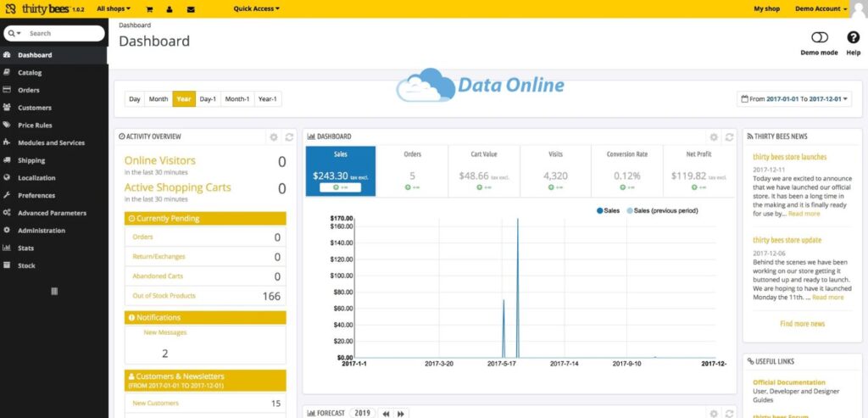Click My shop link
Screen dimensions: 868x418
(766, 8)
